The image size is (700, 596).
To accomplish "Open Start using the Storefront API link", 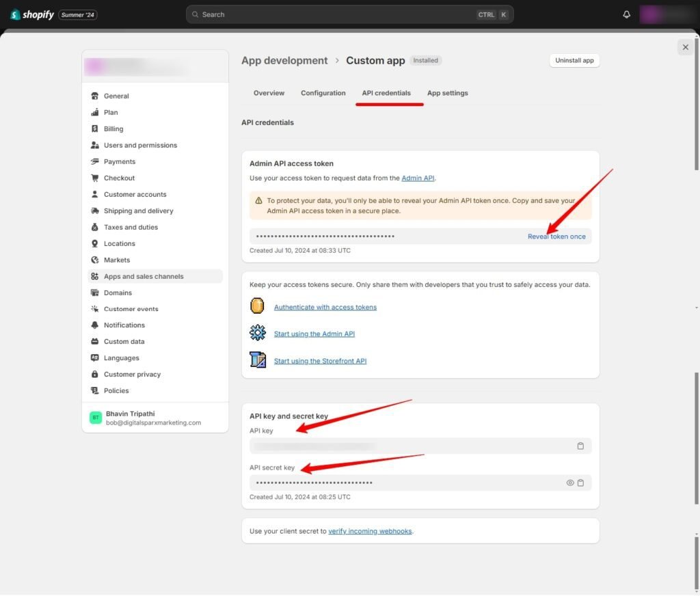I will pyautogui.click(x=320, y=361).
